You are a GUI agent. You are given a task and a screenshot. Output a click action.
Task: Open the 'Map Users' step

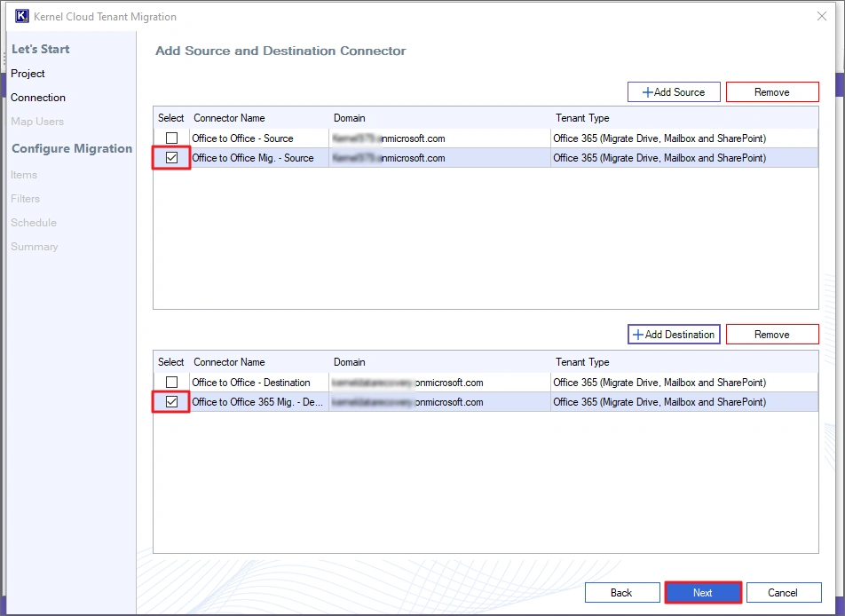pos(37,121)
